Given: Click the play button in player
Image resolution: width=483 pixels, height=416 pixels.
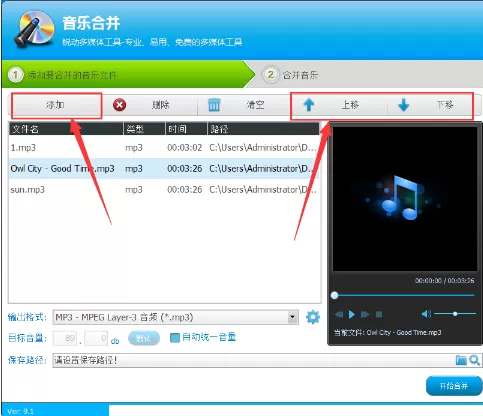Looking at the screenshot, I should coord(351,314).
